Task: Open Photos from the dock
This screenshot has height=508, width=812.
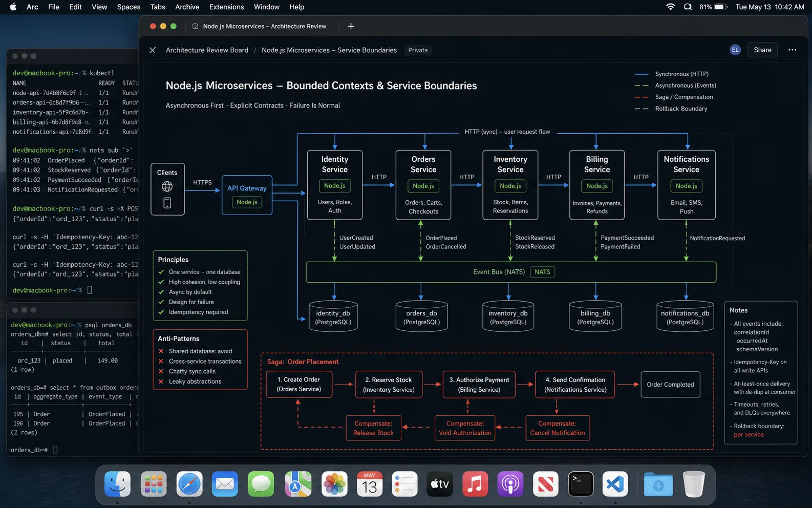Action: point(334,484)
